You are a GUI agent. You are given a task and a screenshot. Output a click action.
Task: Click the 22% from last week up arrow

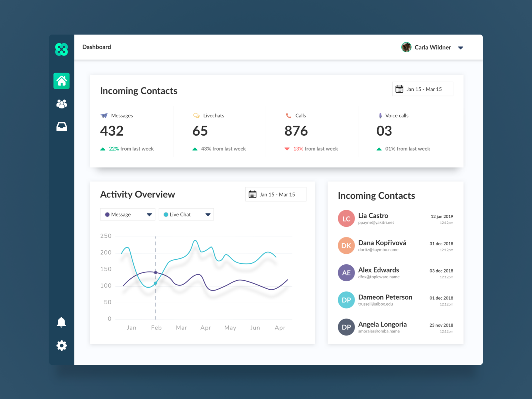point(103,149)
